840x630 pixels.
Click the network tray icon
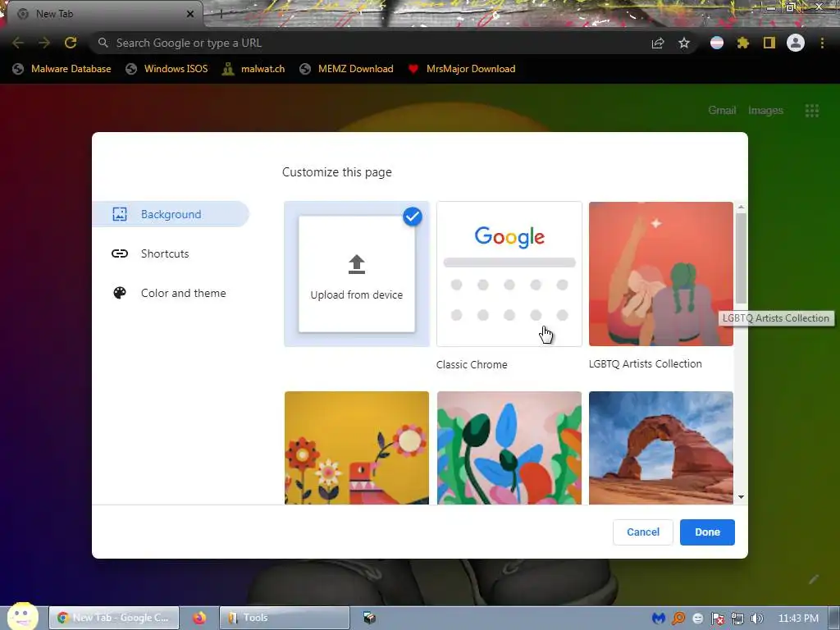737,619
